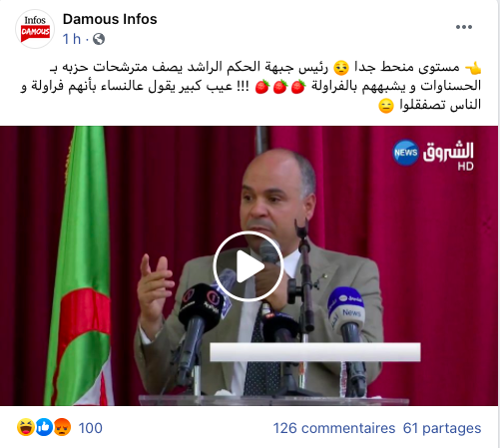This screenshot has height=448, width=500.
Task: Click the video thumbnail on the Algerian flag
Action: (82, 266)
